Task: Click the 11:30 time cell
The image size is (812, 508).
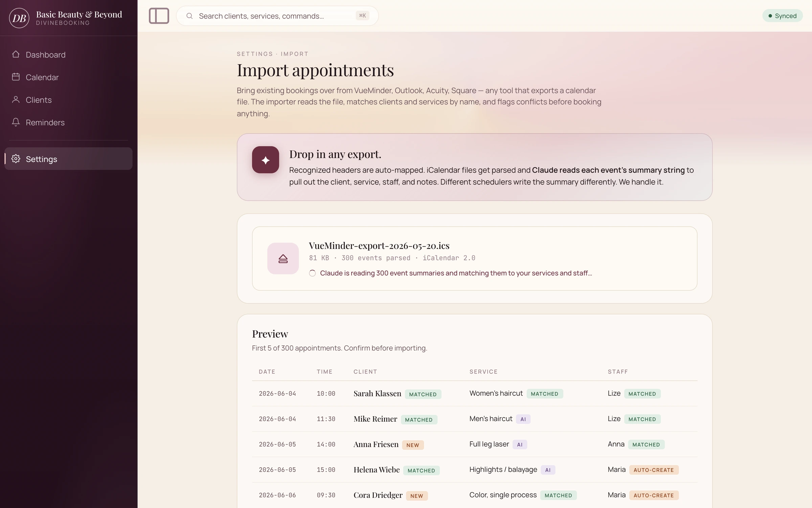Action: (326, 419)
